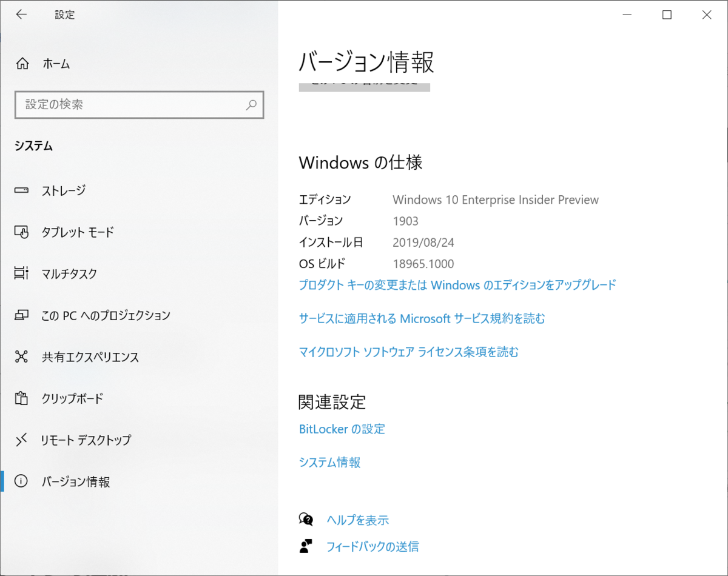Go back with the arrow icon
Image resolution: width=728 pixels, height=576 pixels.
pos(21,15)
